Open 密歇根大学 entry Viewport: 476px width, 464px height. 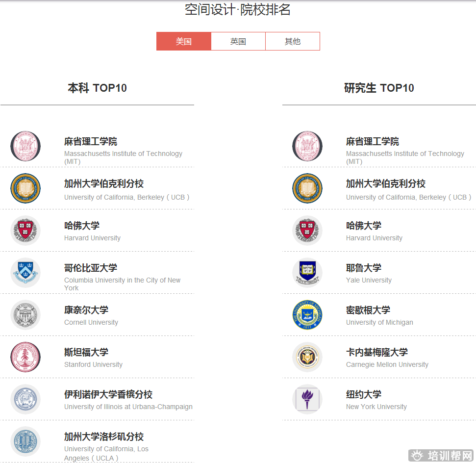pyautogui.click(x=368, y=310)
